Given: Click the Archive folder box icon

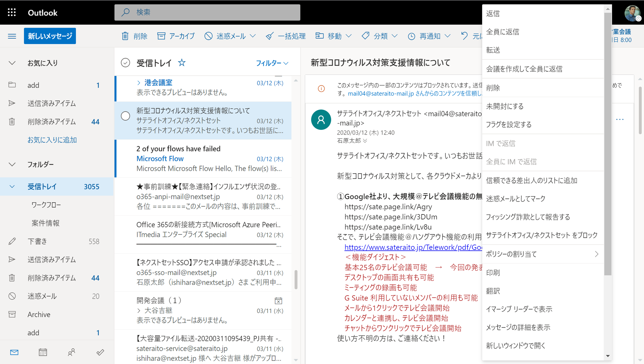Looking at the screenshot, I should (x=12, y=314).
